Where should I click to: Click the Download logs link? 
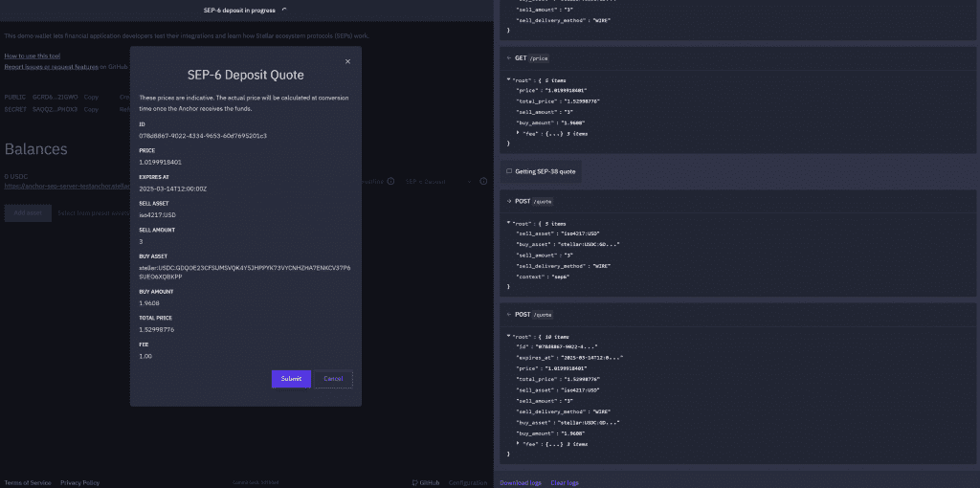521,482
